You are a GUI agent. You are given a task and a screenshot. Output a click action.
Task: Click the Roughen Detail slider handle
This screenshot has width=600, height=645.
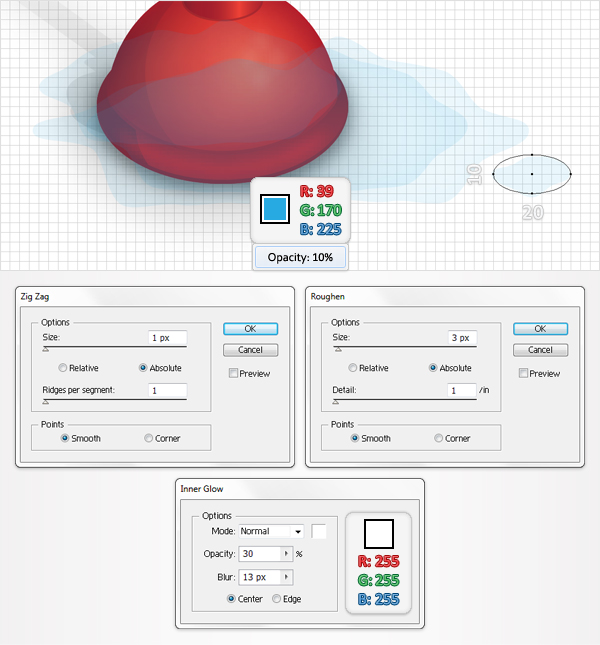click(x=336, y=402)
